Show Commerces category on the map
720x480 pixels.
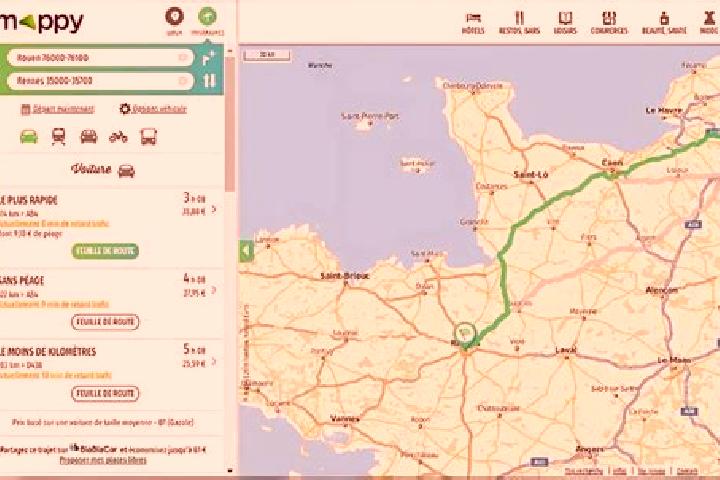tap(609, 23)
